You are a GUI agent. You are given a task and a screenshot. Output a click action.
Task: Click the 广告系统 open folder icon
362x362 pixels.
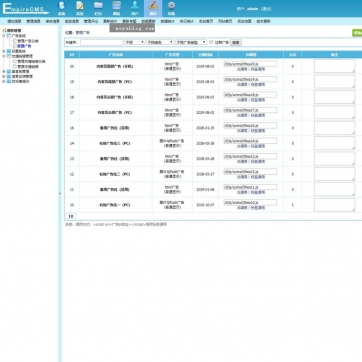(9, 35)
